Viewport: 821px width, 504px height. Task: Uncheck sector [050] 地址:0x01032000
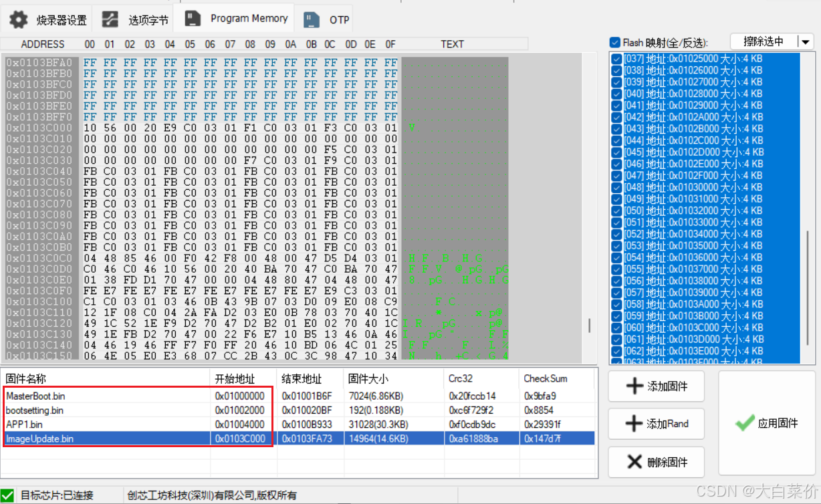(616, 211)
